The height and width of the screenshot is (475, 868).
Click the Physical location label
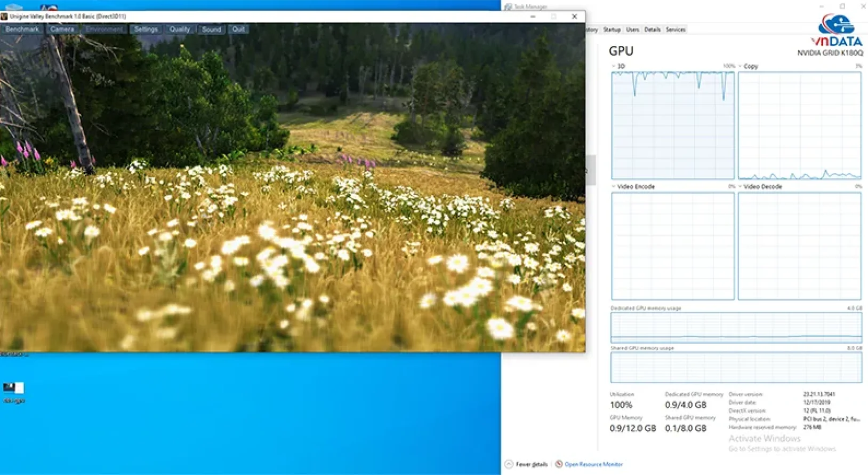(750, 419)
